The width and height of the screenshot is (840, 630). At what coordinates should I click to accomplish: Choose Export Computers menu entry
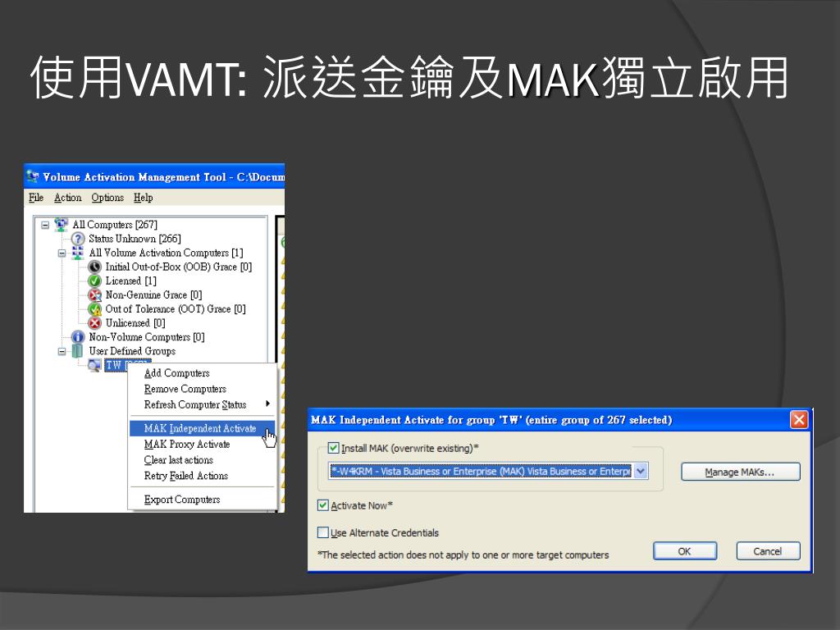click(182, 500)
